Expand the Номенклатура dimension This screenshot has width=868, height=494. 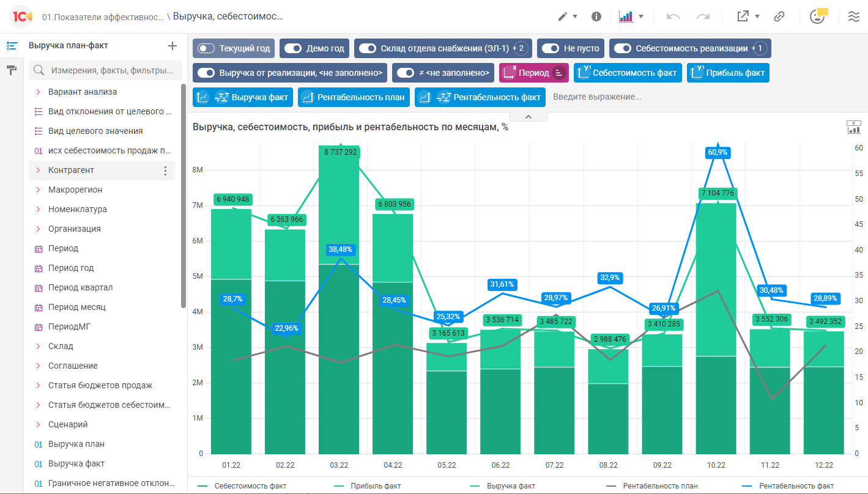38,209
